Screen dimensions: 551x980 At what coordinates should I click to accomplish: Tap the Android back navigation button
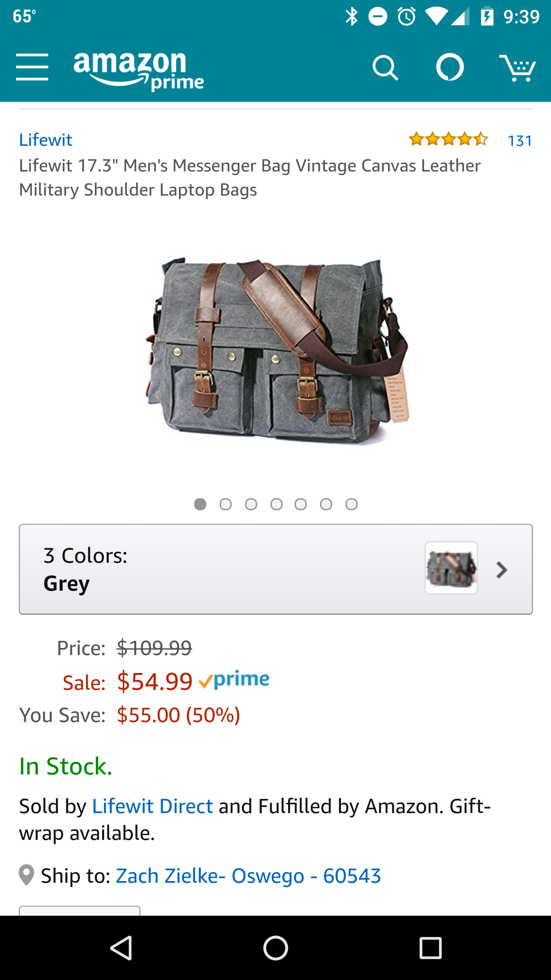tap(121, 948)
